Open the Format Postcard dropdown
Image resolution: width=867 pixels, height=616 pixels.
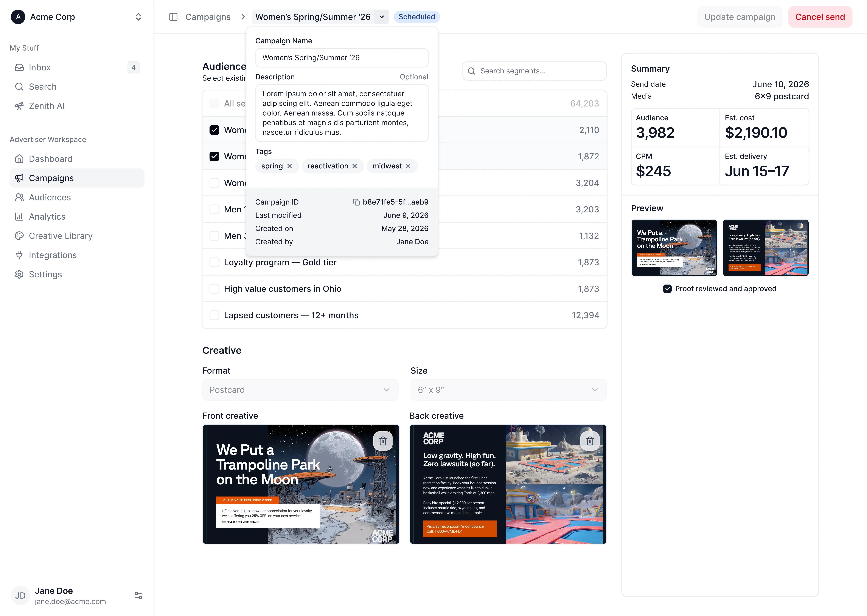(300, 390)
